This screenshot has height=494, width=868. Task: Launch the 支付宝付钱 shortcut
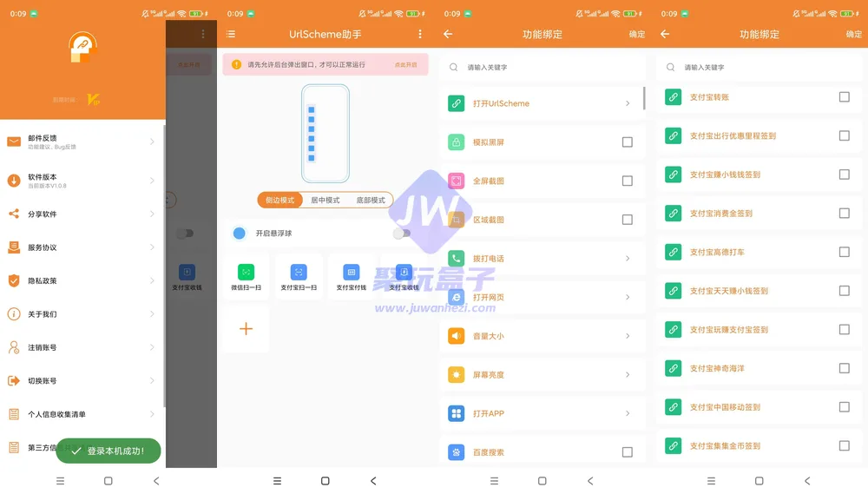coord(351,276)
